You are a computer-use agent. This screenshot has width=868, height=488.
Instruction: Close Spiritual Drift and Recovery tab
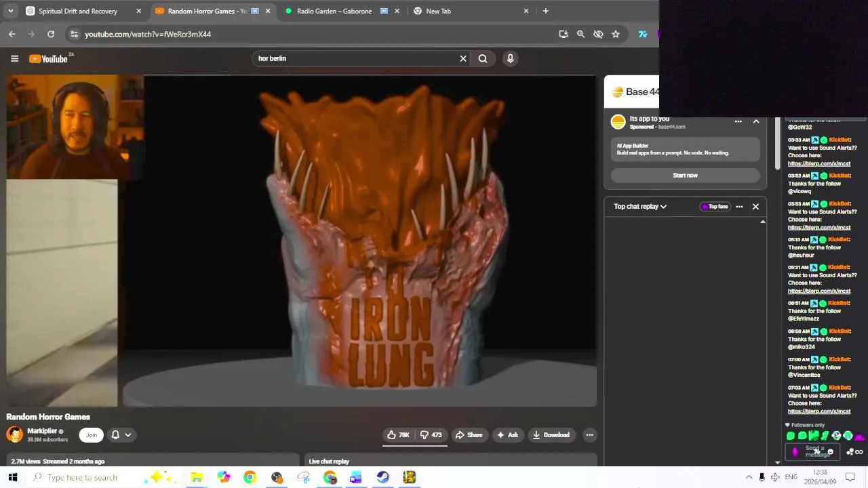coord(138,11)
